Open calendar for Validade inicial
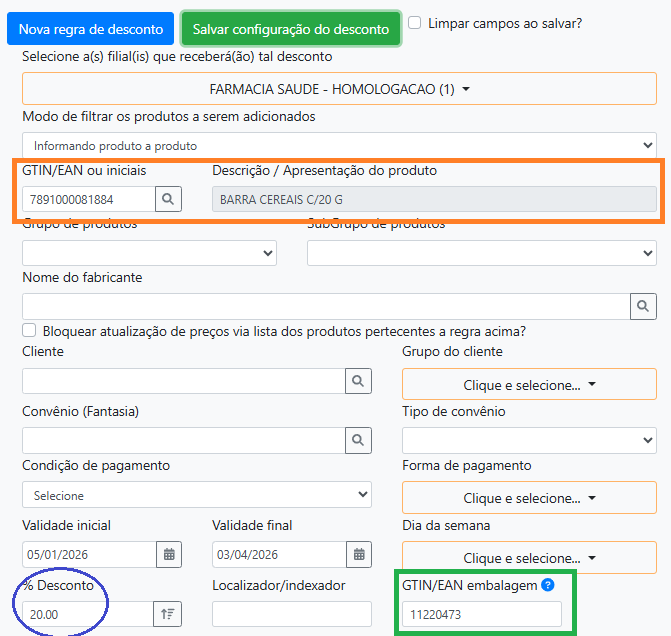The image size is (671, 636). 169,554
